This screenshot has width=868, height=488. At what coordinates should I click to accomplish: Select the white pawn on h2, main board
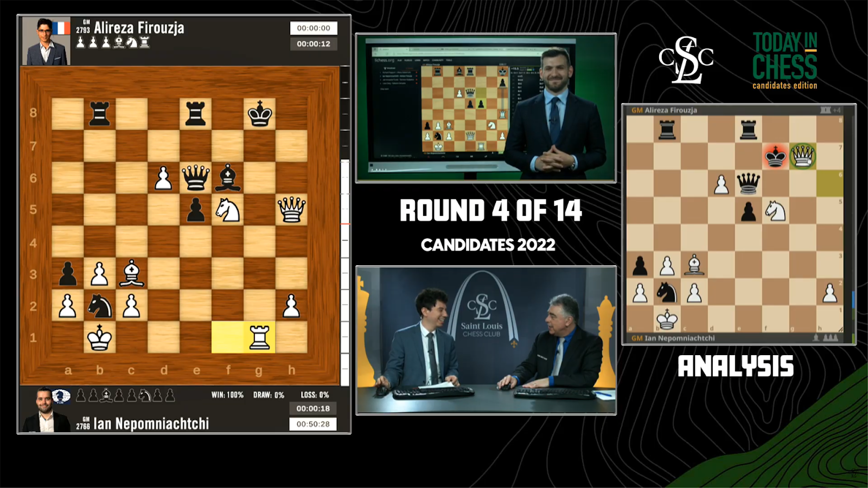pos(291,306)
